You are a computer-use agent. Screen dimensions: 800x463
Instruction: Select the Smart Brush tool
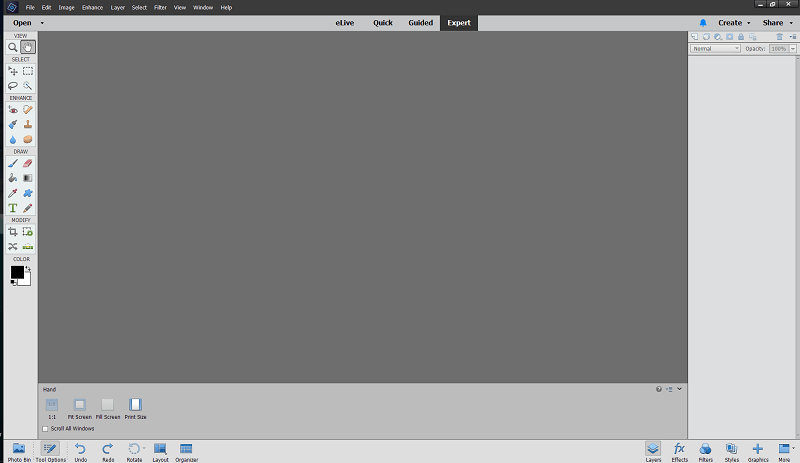13,124
